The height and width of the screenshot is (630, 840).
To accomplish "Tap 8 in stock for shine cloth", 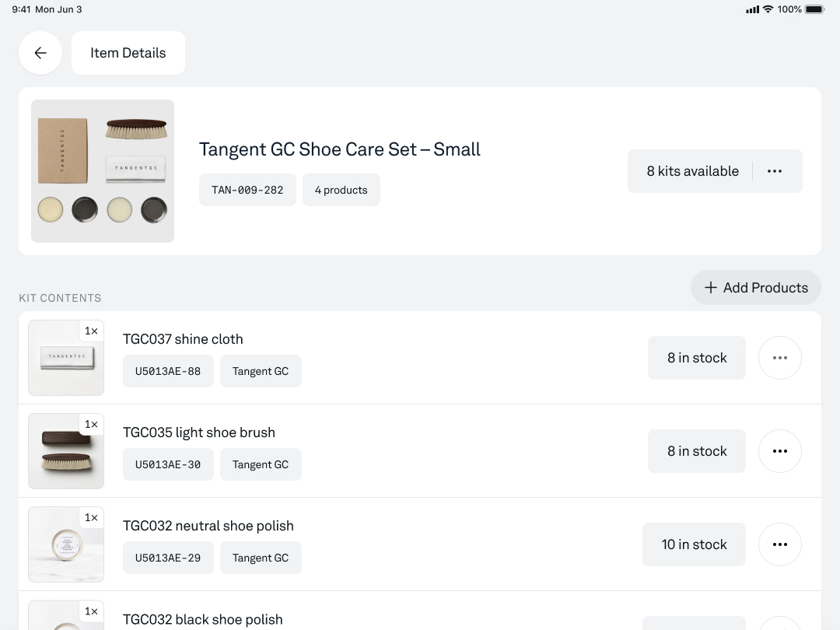I will [696, 358].
